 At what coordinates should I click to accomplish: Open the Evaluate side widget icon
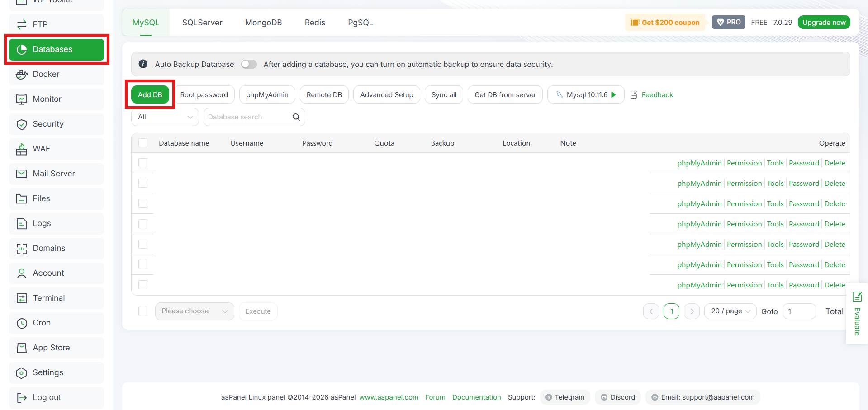pos(857,297)
